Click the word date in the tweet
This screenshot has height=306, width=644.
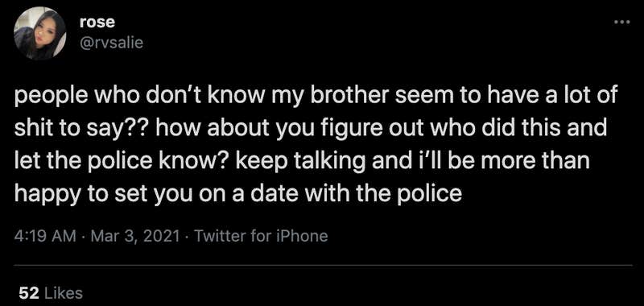click(x=279, y=192)
